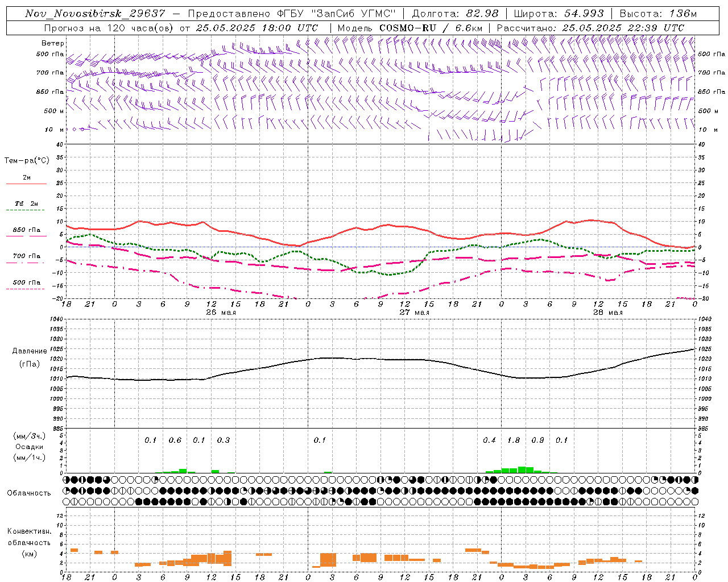This screenshot has width=728, height=582.
Task: Click the (мм/3ч.) precipitation unit label
Action: [x=30, y=436]
